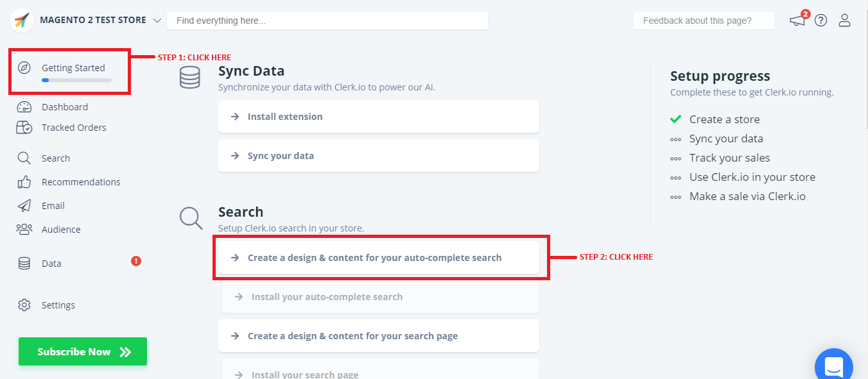Click the Email paper plane icon

point(24,206)
